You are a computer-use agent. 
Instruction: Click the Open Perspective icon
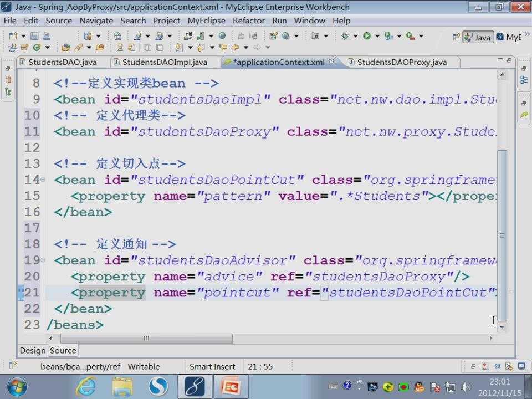[x=456, y=37]
